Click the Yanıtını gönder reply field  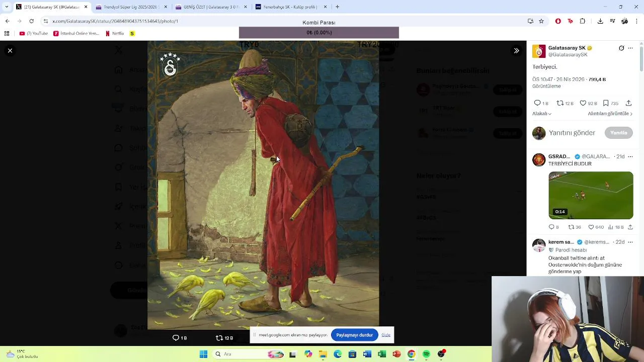[x=572, y=133]
